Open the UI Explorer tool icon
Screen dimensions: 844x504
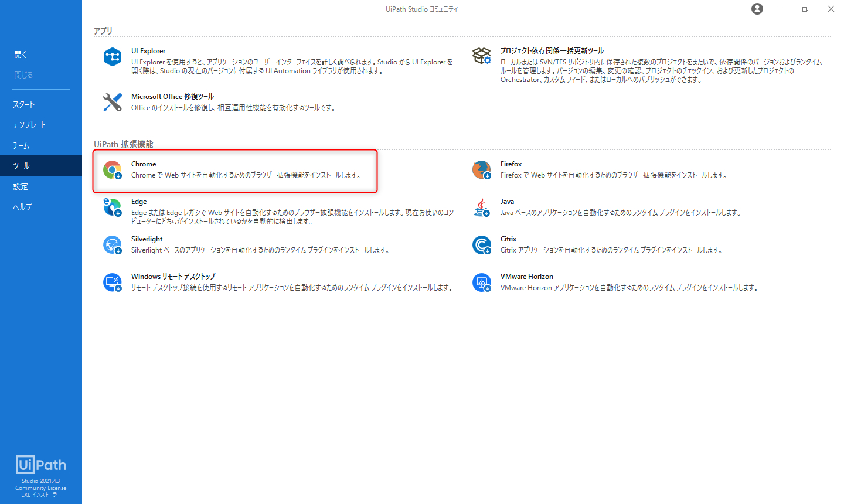pyautogui.click(x=112, y=57)
